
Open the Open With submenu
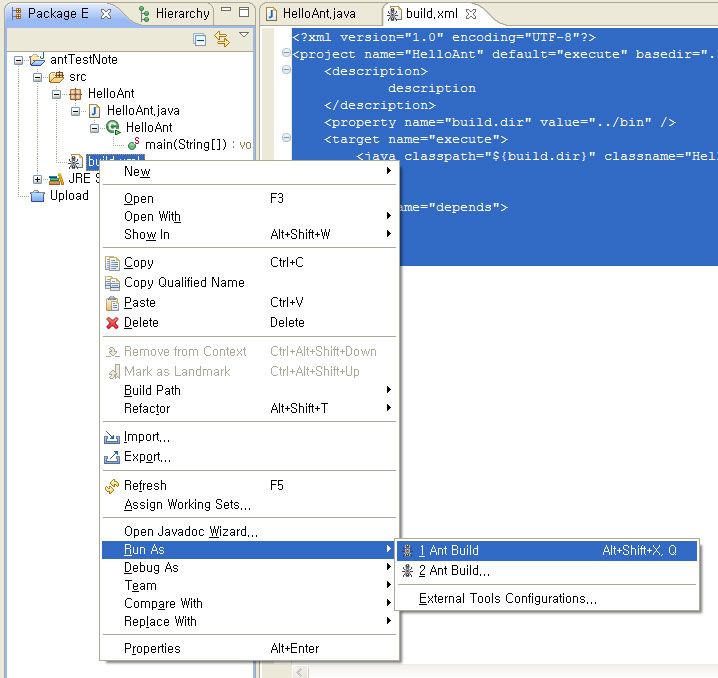250,217
